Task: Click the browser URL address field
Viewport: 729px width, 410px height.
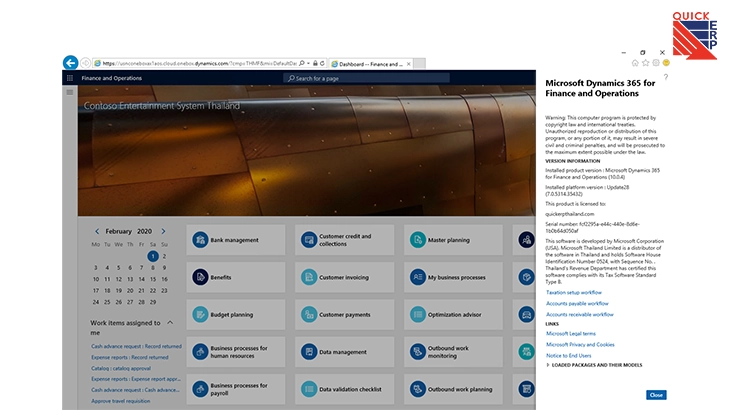Action: coord(199,63)
